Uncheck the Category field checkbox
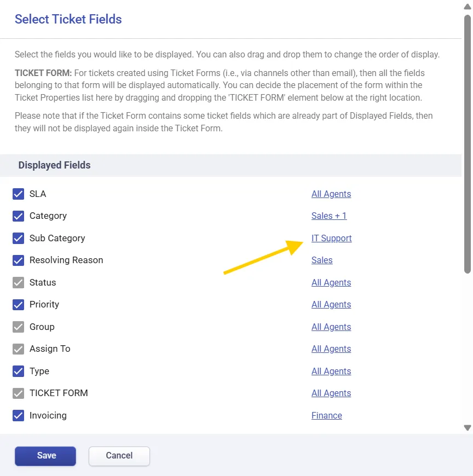This screenshot has height=476, width=473. 19,216
